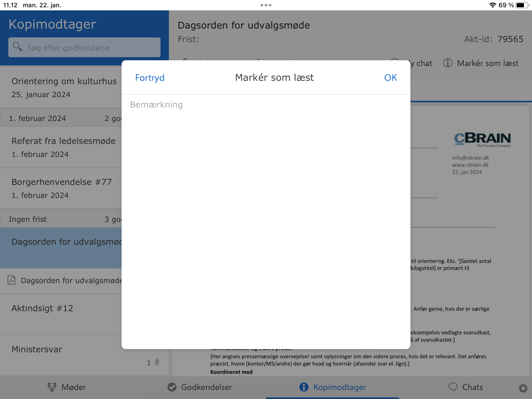Tap the three-dot multitasking indicator
The width and height of the screenshot is (532, 399).
click(x=266, y=5)
